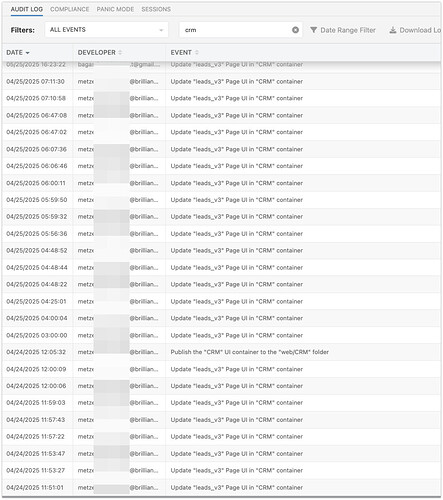Select the 04/25/2025 05:59:50 date cell
Viewport: 443px width, 500px height.
click(x=37, y=200)
